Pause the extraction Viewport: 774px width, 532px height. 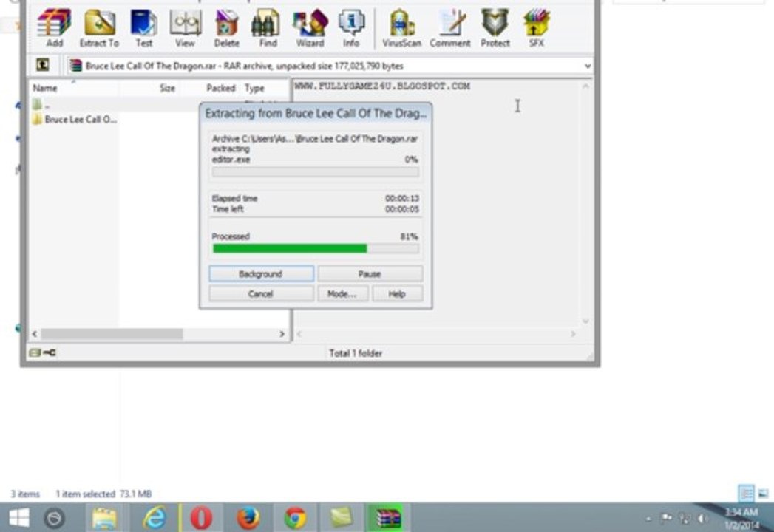point(370,274)
